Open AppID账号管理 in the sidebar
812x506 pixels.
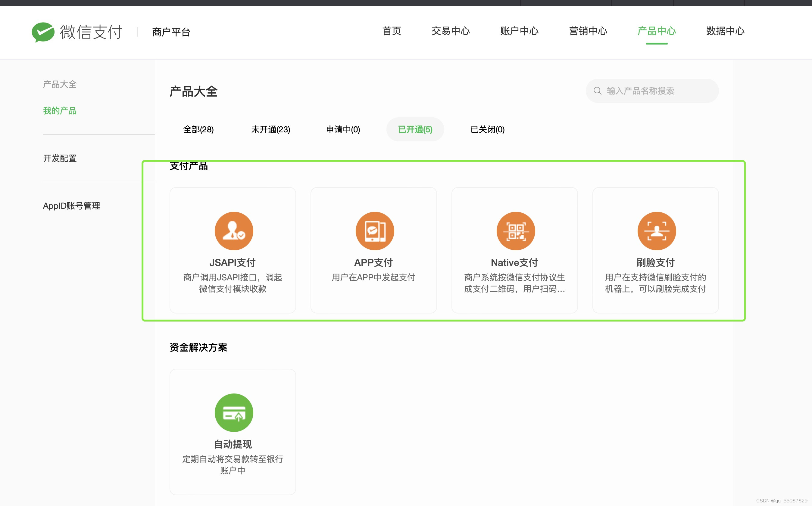point(71,206)
